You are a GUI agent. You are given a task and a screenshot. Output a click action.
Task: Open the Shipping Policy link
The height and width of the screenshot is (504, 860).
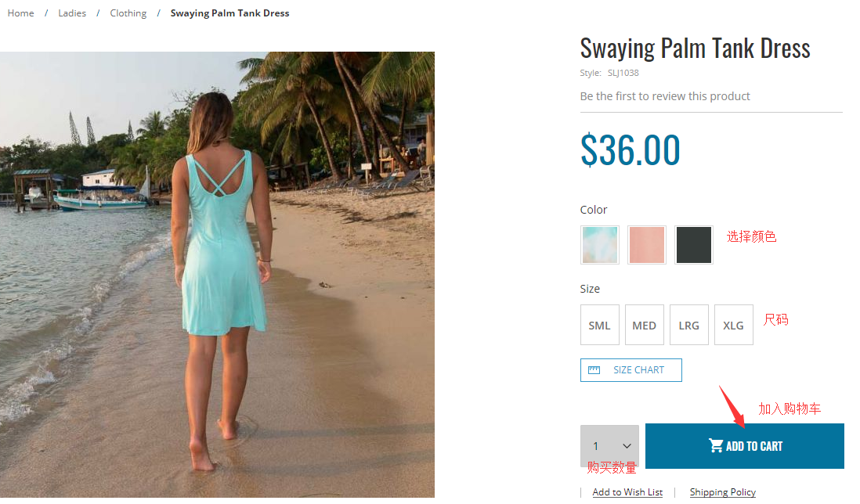(723, 492)
